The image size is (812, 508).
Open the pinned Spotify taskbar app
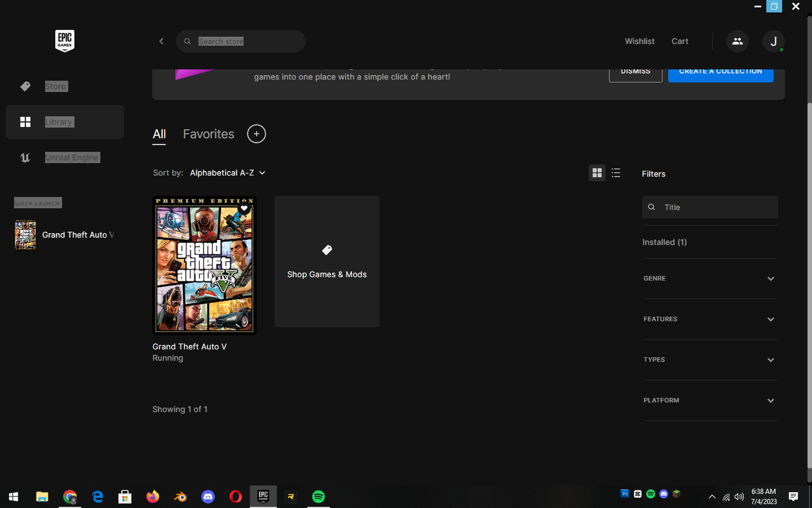tap(318, 497)
